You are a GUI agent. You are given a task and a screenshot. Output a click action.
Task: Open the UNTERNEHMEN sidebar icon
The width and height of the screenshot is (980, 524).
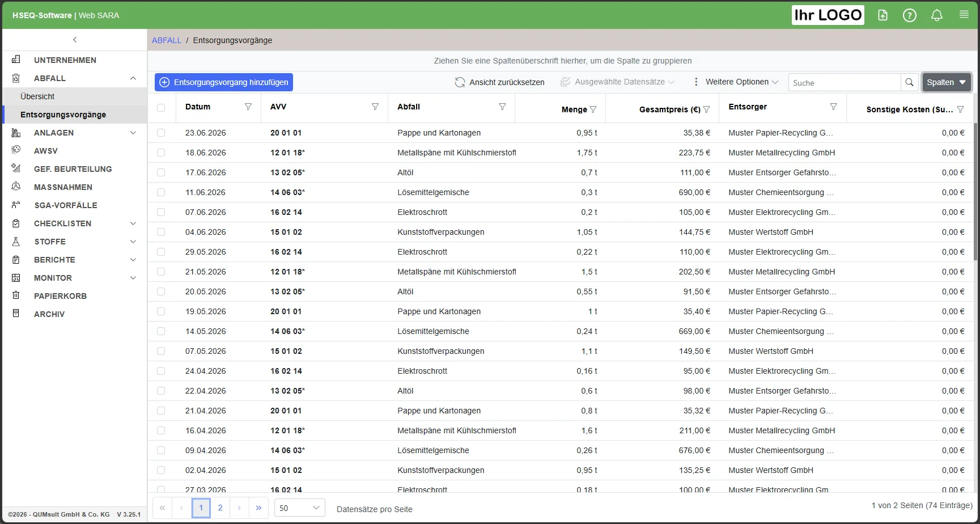click(x=16, y=60)
